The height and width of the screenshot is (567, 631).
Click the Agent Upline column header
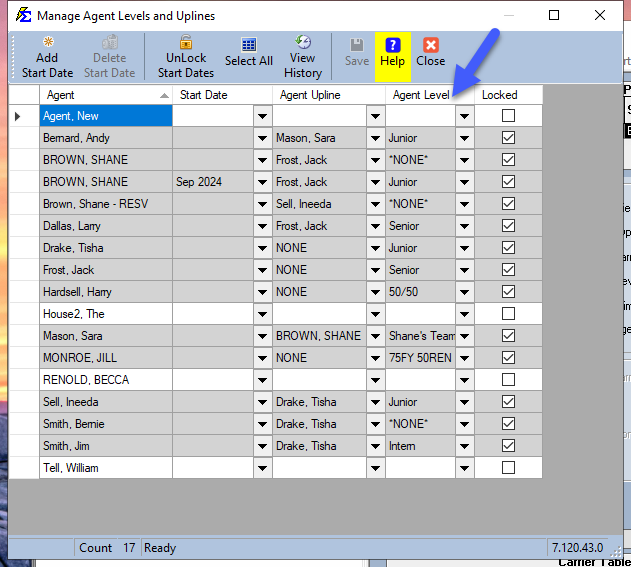coord(329,95)
